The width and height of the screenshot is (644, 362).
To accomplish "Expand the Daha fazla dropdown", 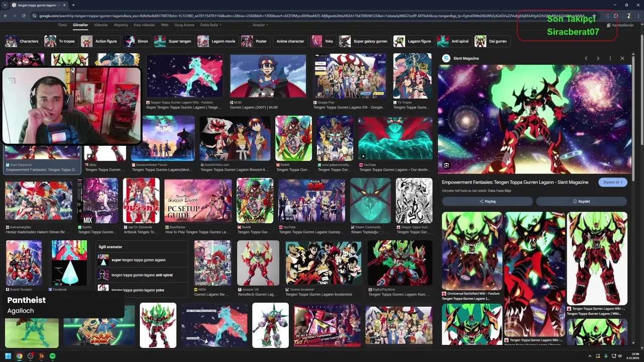I will point(210,25).
